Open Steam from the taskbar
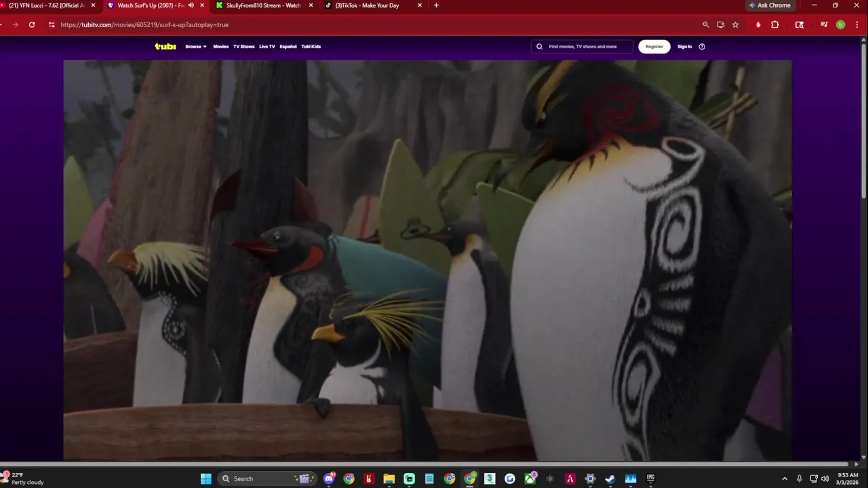Screen dimensions: 868x488 610,479
